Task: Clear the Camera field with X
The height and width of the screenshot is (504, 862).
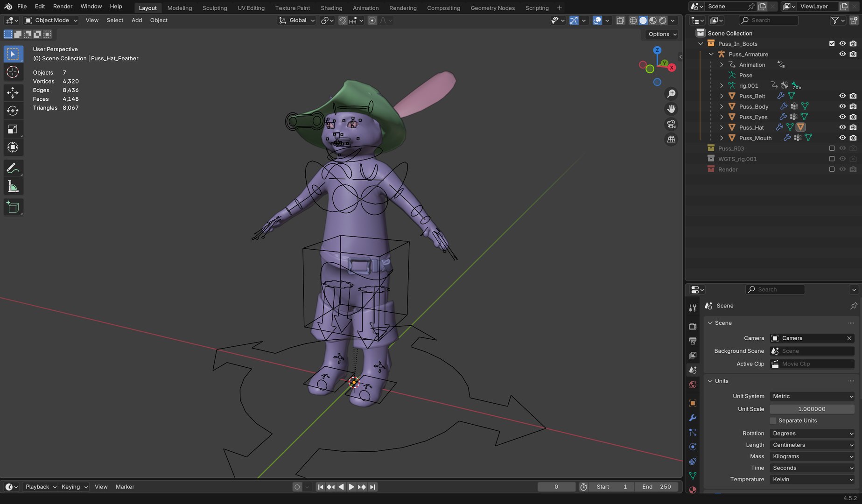Action: point(849,338)
